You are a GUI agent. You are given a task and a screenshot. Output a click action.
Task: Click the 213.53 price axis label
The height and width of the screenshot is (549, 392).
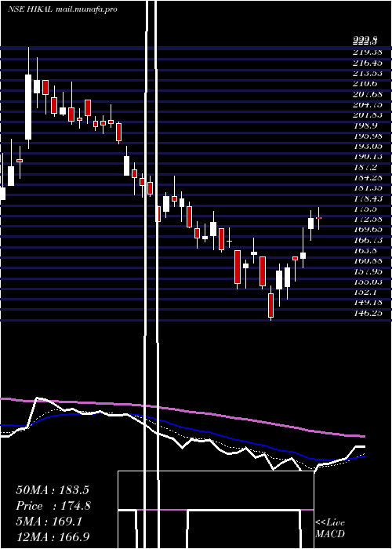tap(367, 73)
